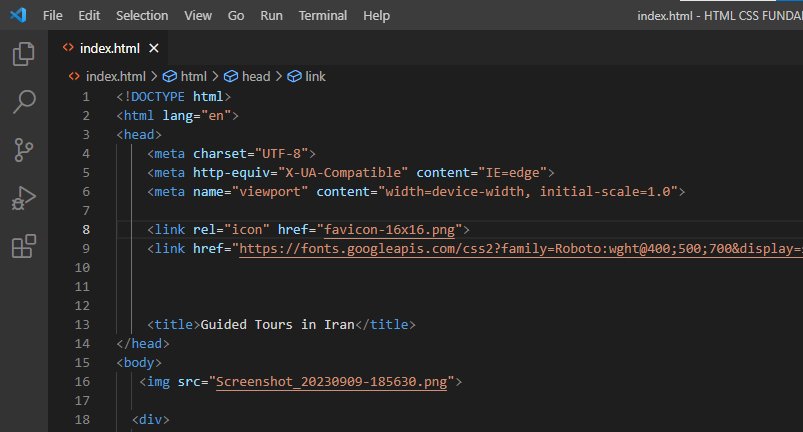This screenshot has width=803, height=432.
Task: Click the img tag name on line 16
Action: [x=158, y=381]
